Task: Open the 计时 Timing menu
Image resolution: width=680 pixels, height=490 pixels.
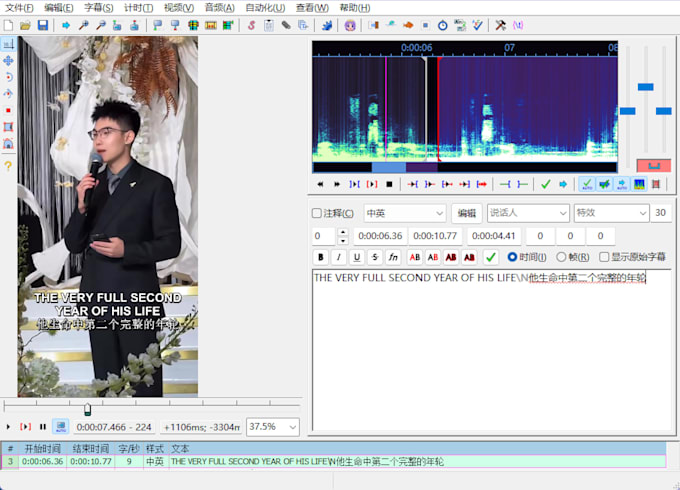Action: [x=138, y=8]
